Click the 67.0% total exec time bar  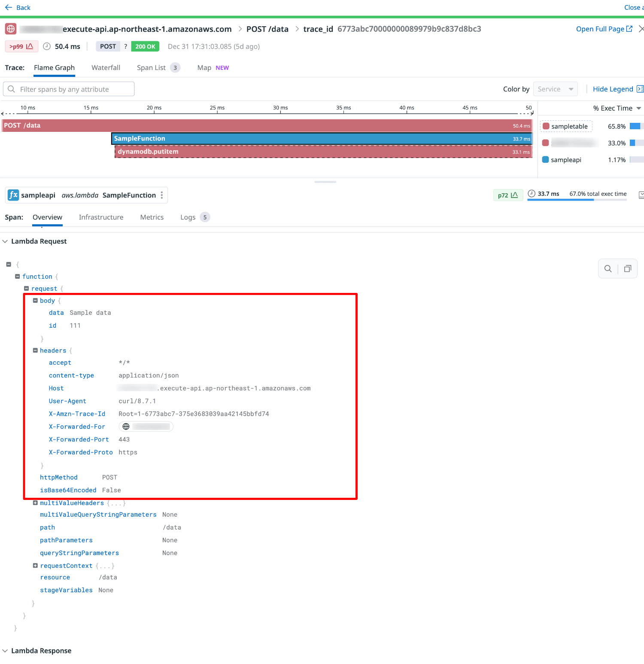(x=577, y=200)
